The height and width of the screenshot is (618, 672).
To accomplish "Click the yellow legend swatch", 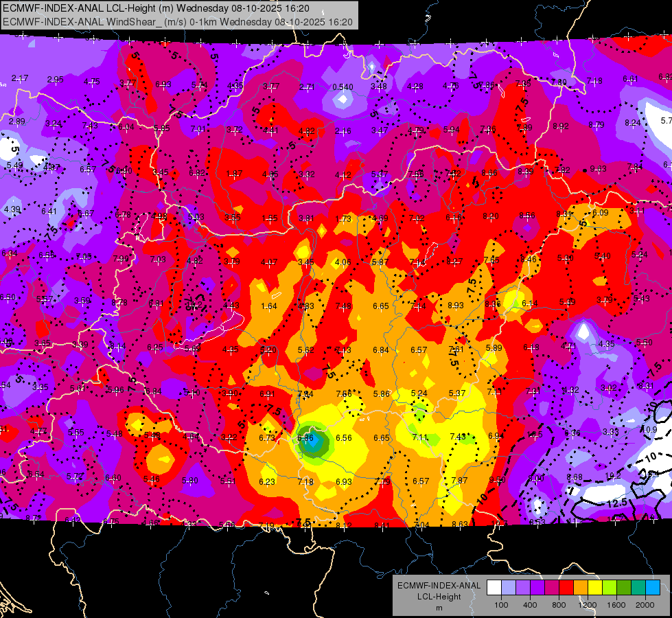I will point(595,588).
